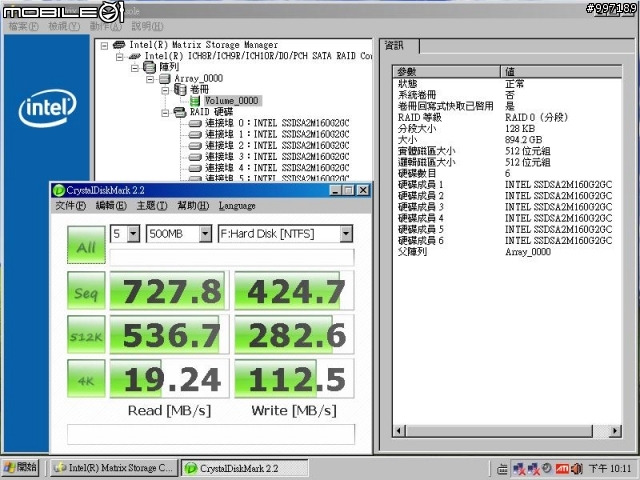
Task: Click the Intel Matrix Storage Manager root icon
Action: click(x=119, y=44)
